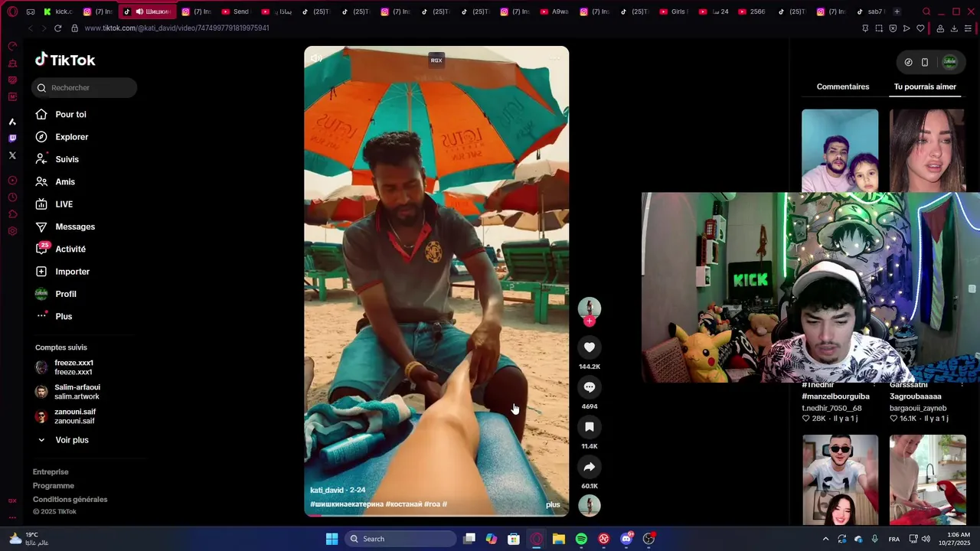
Task: Open the Pour toi feed
Action: click(70, 115)
